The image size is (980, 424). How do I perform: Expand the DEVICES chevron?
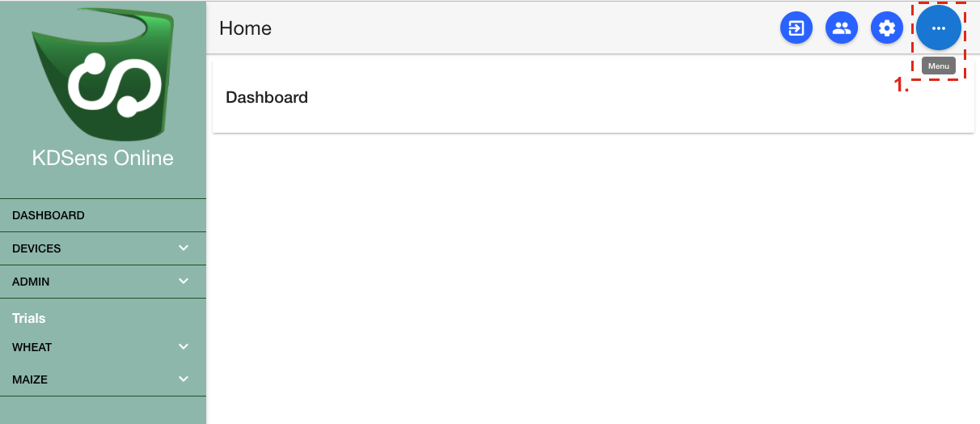[x=184, y=248]
